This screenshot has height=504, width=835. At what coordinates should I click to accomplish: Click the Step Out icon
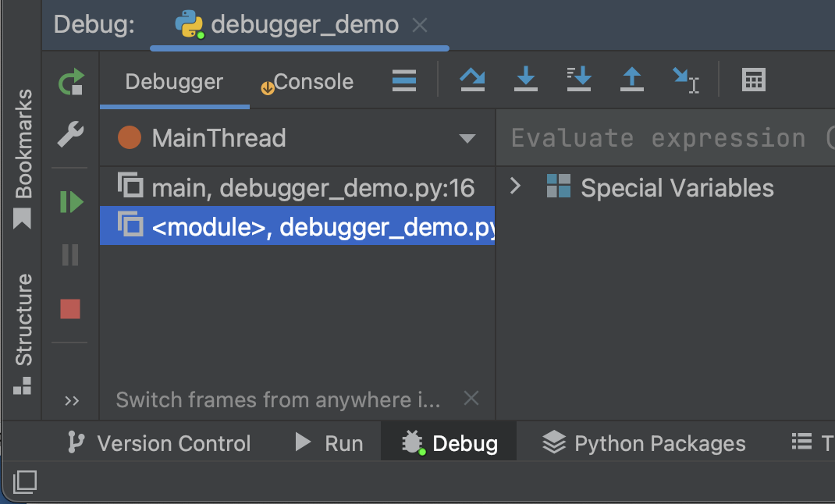point(631,80)
